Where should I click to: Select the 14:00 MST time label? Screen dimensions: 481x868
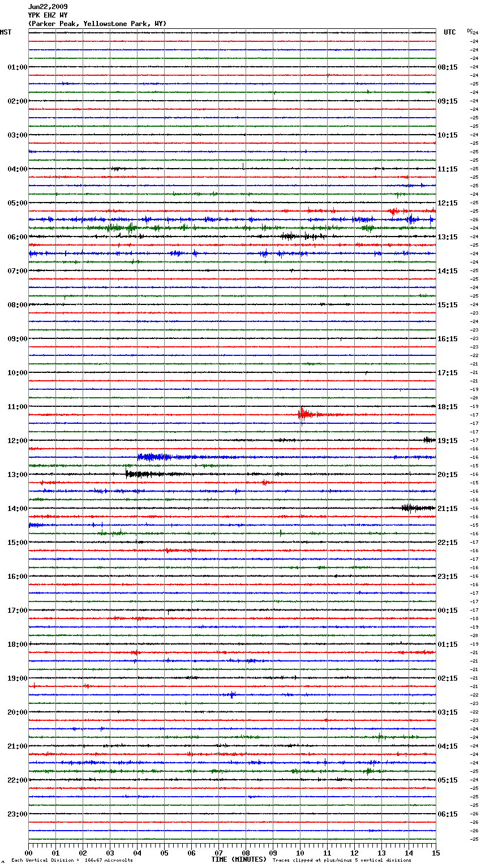(18, 509)
